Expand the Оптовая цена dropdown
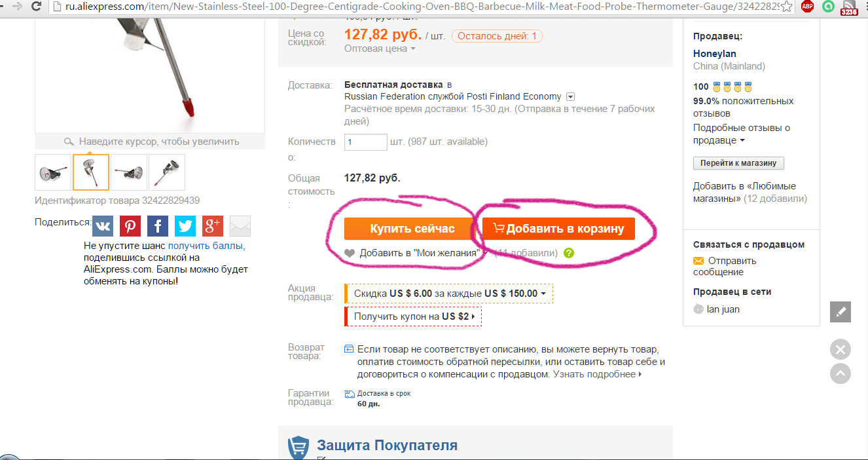 point(380,48)
